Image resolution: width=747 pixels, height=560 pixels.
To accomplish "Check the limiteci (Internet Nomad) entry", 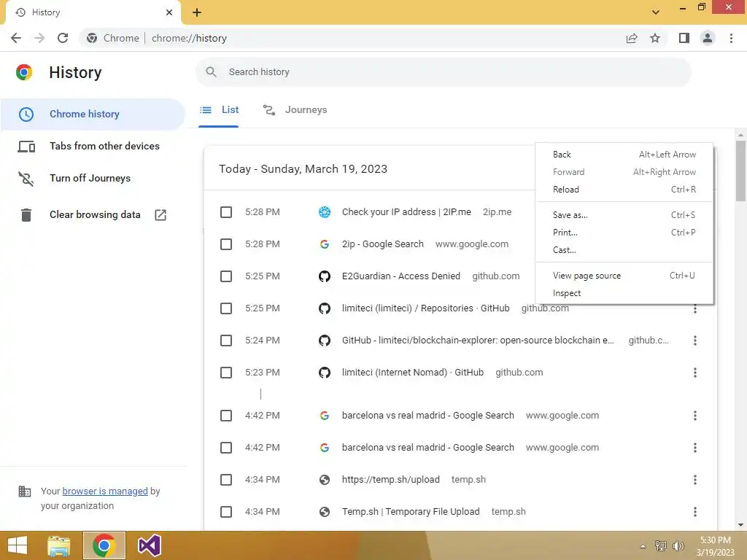I will click(x=226, y=373).
